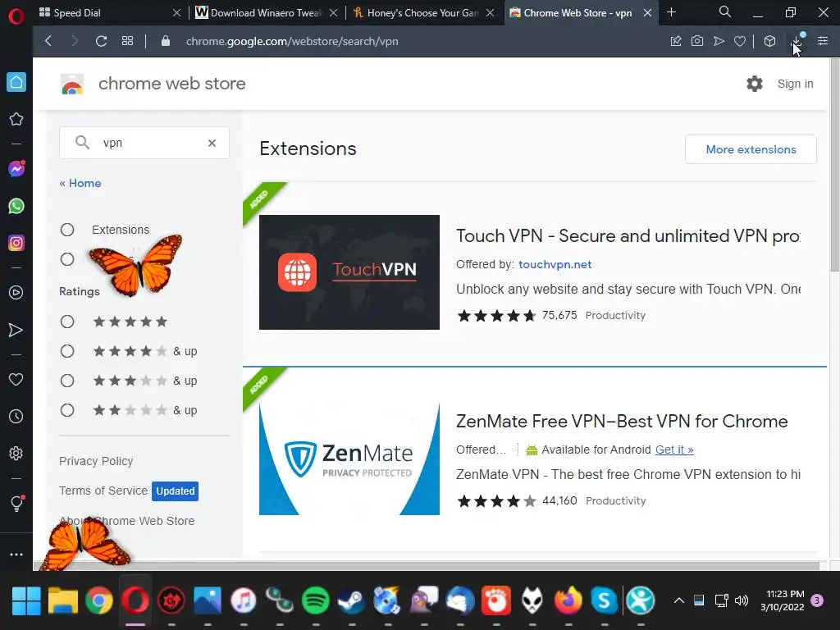Close the Speed Dial tab
This screenshot has width=840, height=630.
click(177, 13)
